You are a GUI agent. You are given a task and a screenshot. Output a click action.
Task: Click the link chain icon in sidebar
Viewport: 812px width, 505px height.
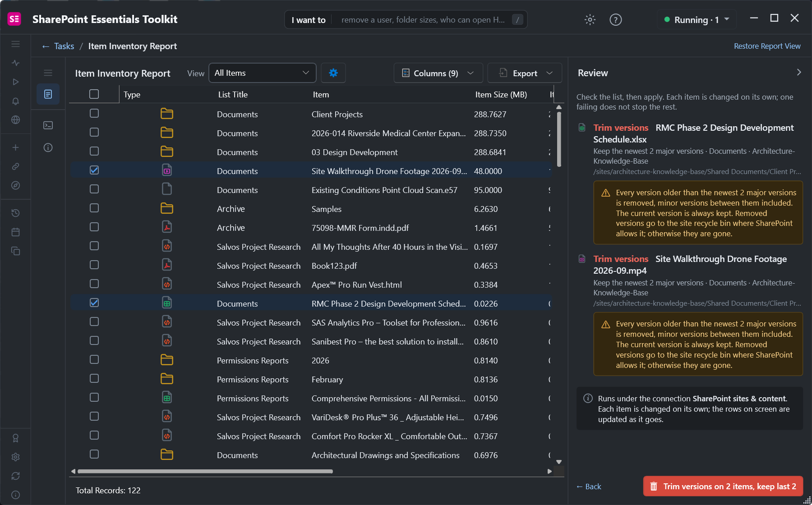(x=15, y=166)
